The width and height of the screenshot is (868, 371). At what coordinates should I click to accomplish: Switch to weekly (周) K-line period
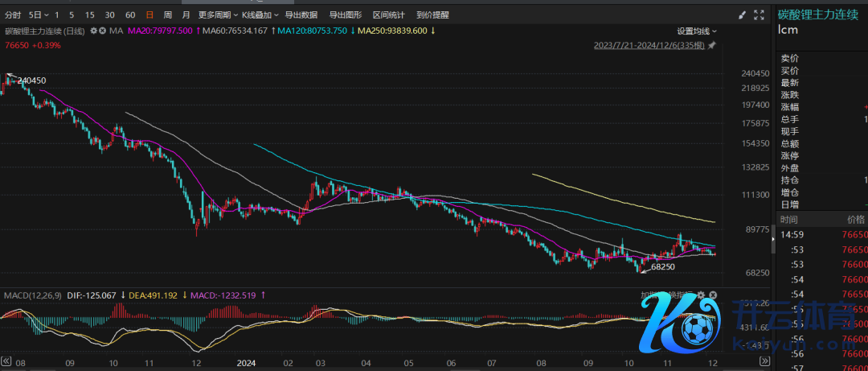coord(167,15)
